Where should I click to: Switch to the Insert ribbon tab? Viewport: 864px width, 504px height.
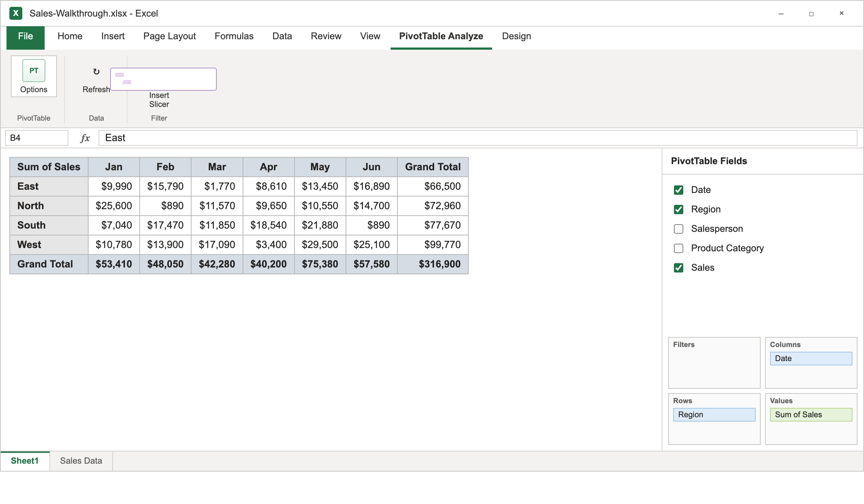[113, 36]
